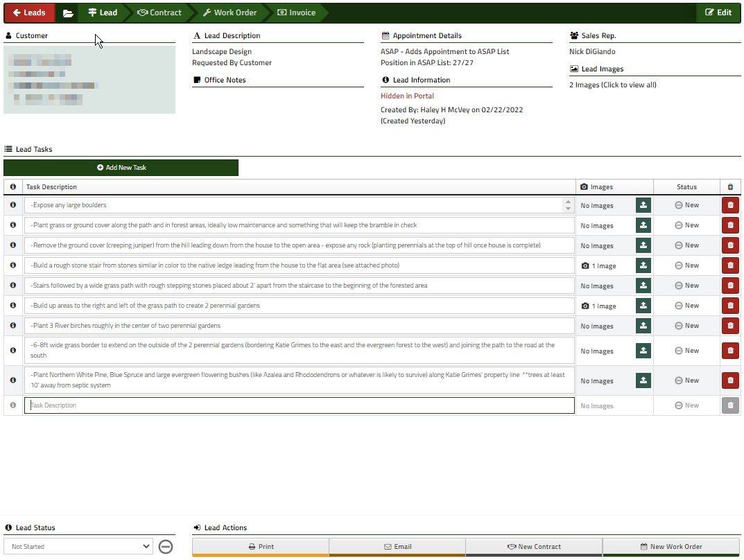Upload image for 'Stairs followed by a wide grass path' task

point(643,286)
